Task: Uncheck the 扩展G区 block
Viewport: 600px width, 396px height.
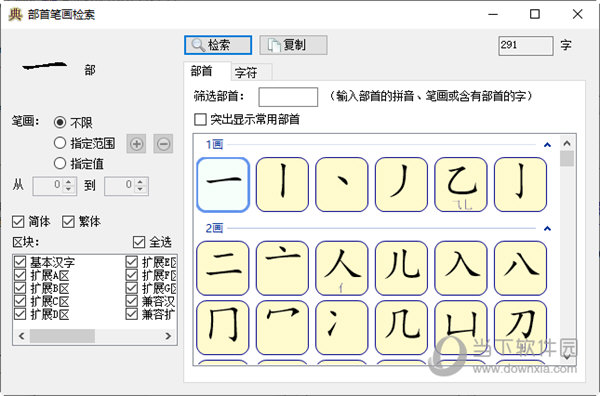Action: (x=132, y=288)
